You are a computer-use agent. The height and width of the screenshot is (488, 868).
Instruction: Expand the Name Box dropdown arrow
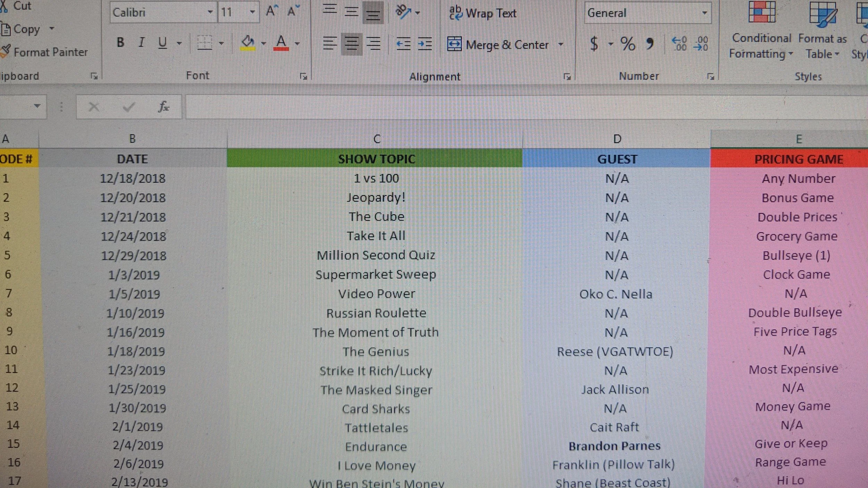37,106
